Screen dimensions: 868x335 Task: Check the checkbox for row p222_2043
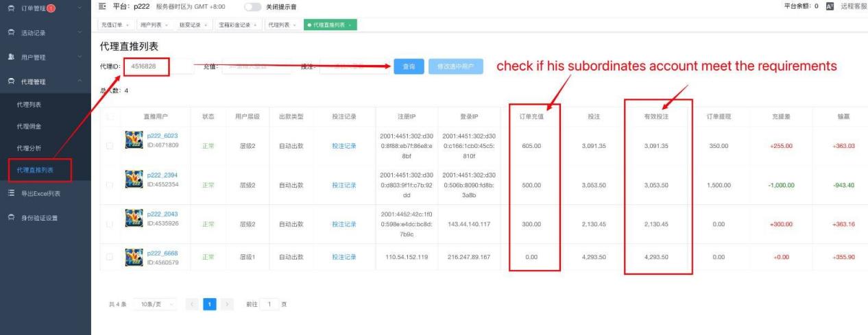click(x=110, y=224)
